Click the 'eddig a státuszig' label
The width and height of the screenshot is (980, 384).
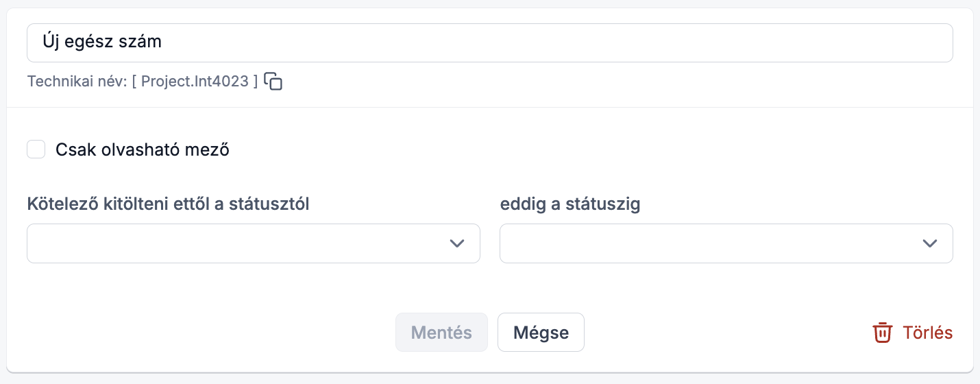[x=570, y=204]
